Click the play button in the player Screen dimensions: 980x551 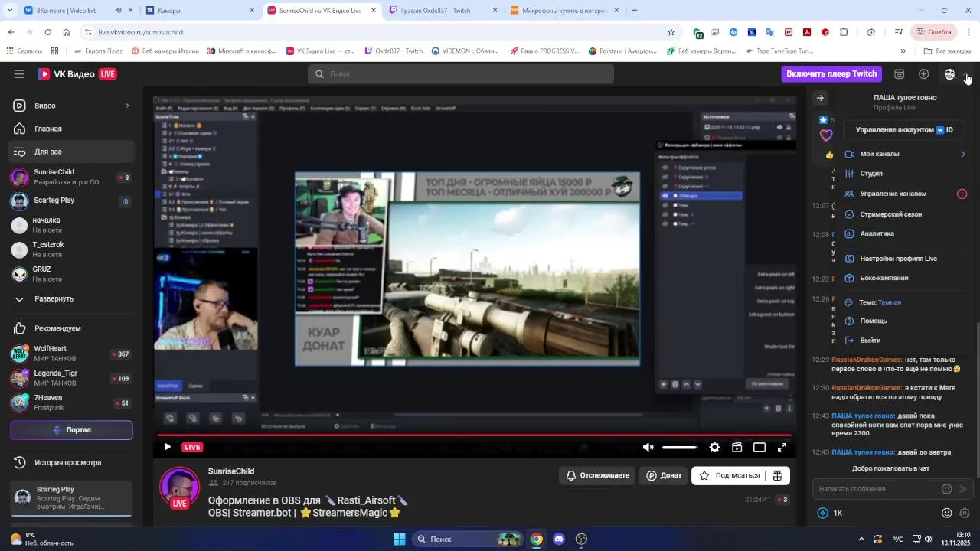(x=167, y=448)
